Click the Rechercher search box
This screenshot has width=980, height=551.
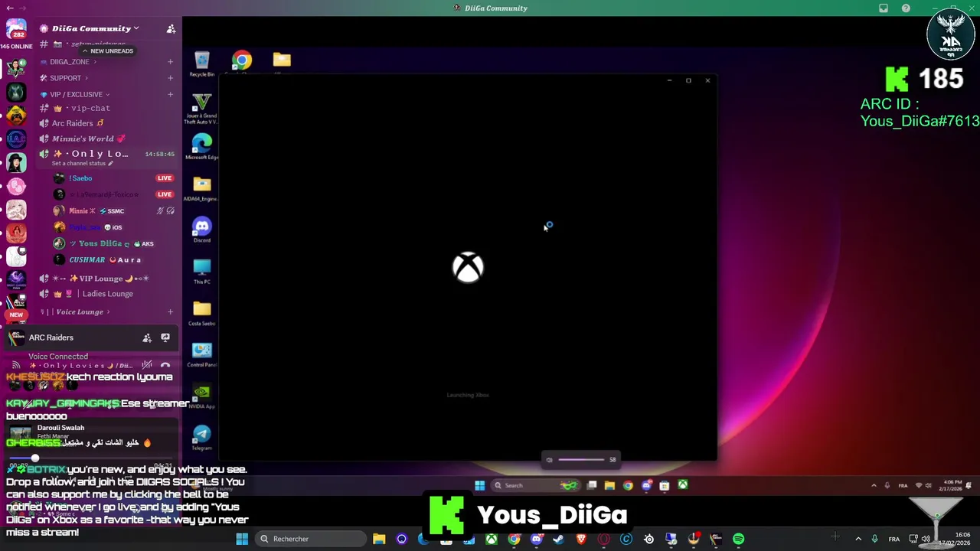tap(309, 539)
